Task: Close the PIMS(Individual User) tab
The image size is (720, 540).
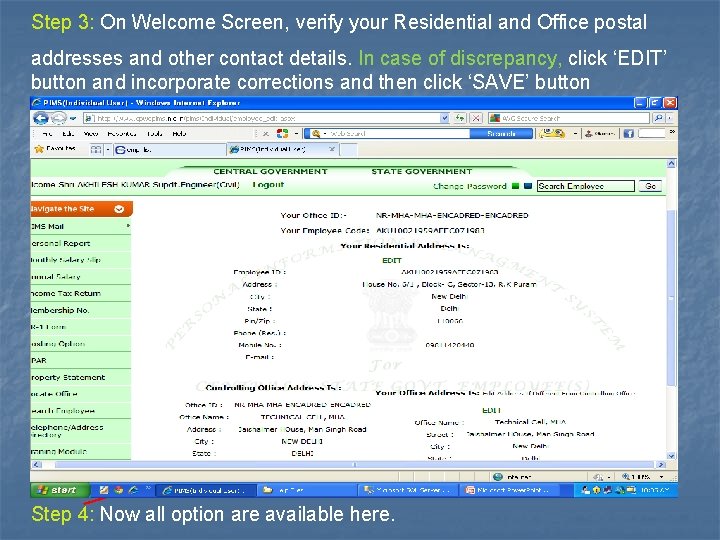Action: [332, 149]
